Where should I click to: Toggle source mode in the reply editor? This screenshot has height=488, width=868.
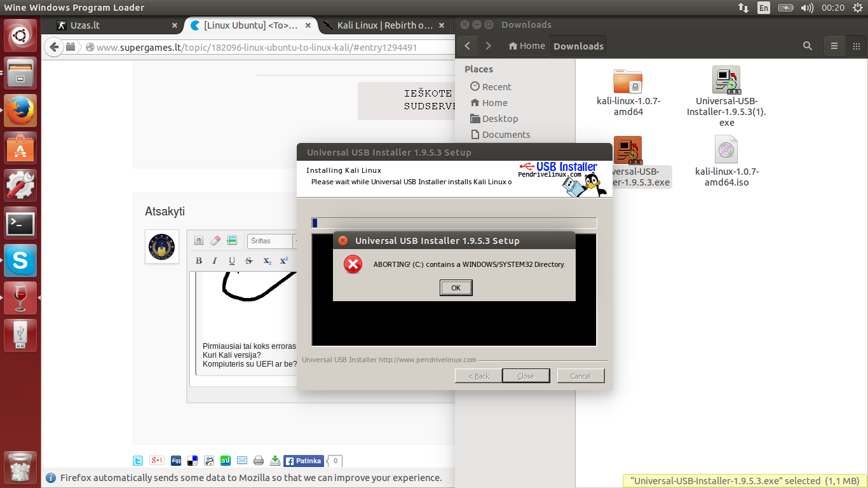[x=198, y=241]
